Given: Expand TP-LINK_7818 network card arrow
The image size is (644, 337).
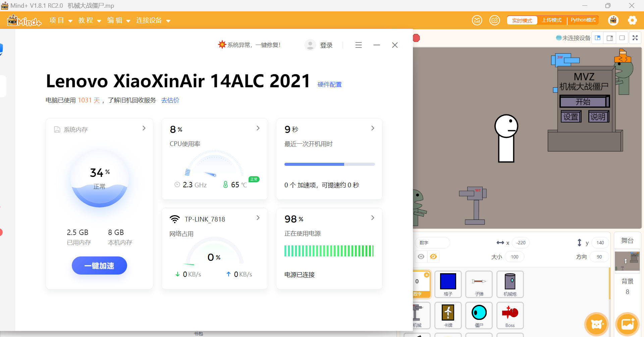Looking at the screenshot, I should tap(258, 218).
